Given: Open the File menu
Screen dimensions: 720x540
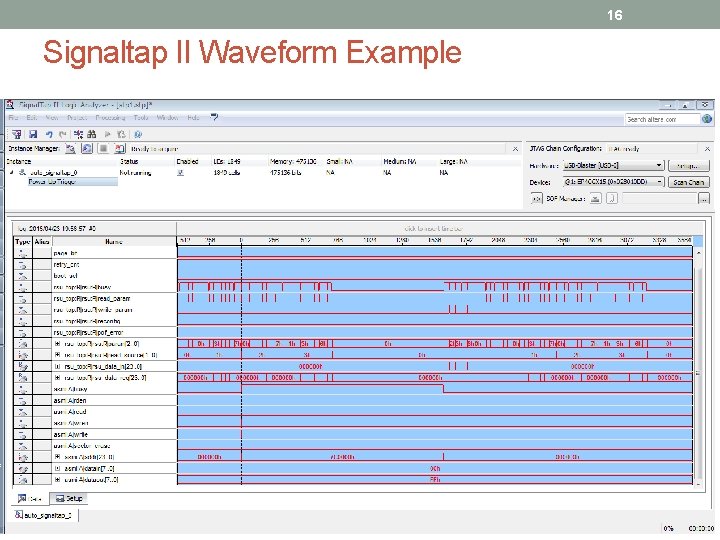Looking at the screenshot, I should point(13,118).
